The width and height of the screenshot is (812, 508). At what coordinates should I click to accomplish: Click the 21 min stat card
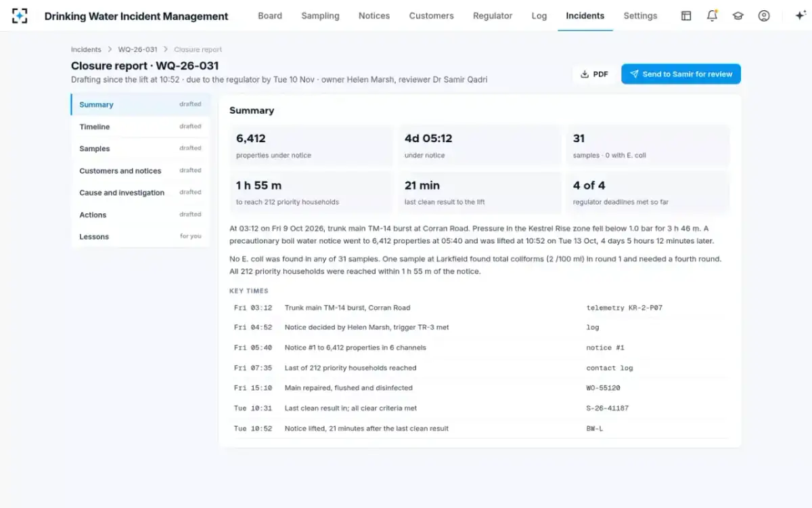(x=480, y=192)
